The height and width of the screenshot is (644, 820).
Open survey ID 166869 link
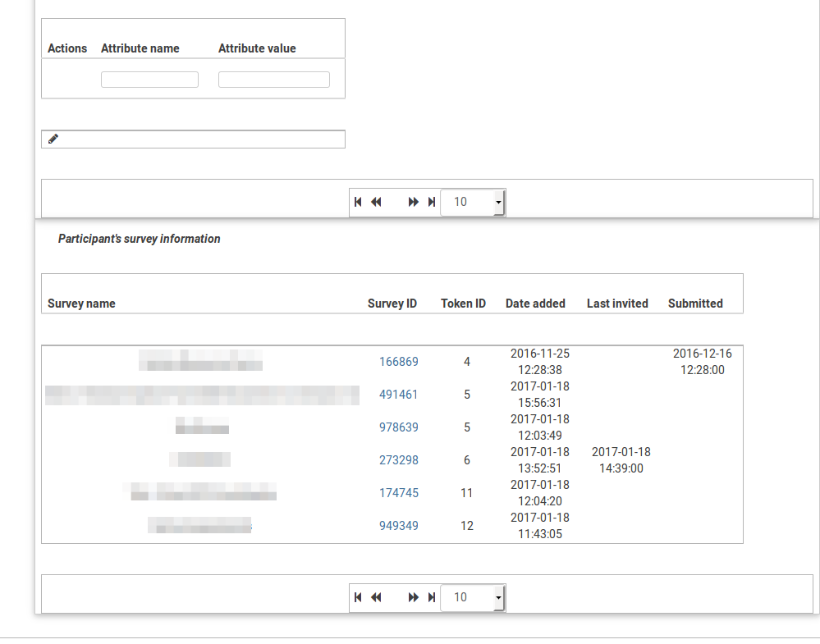(398, 362)
